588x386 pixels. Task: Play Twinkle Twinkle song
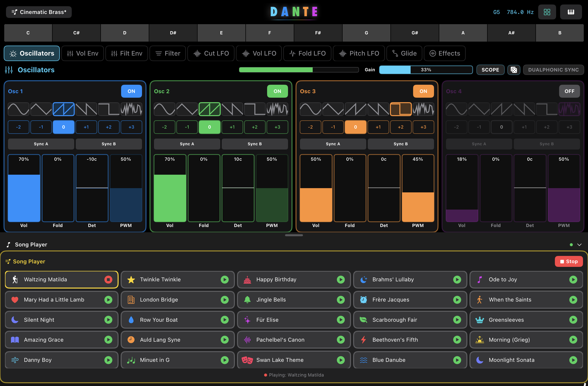(224, 280)
